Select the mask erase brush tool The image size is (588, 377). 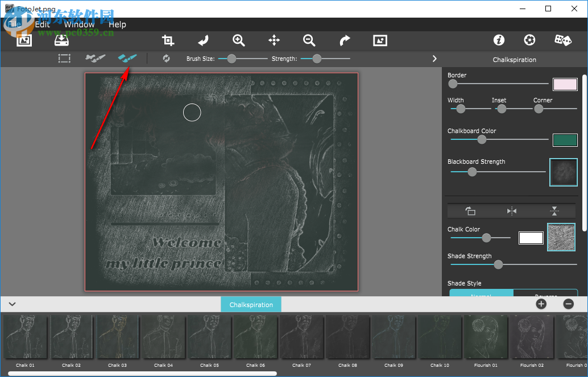[95, 58]
